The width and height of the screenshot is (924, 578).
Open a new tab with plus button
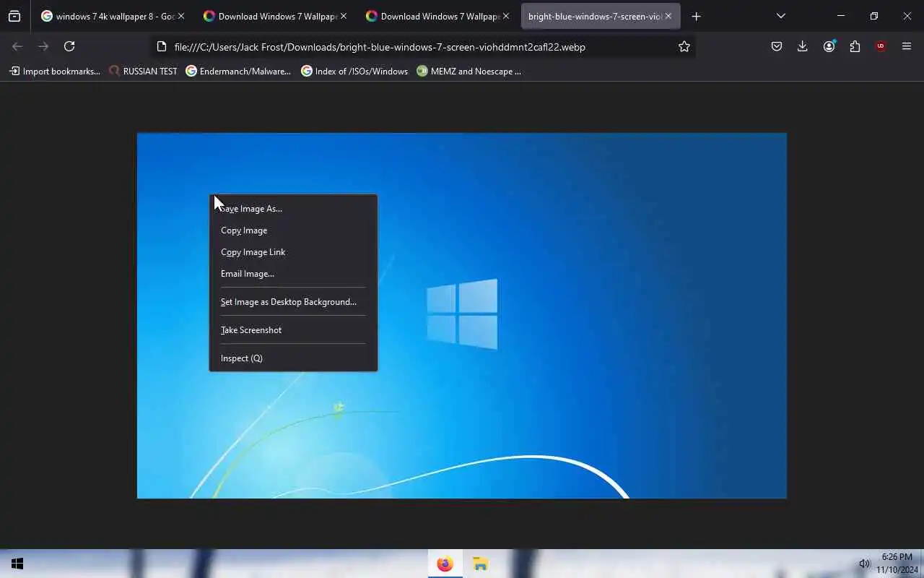[x=696, y=16]
